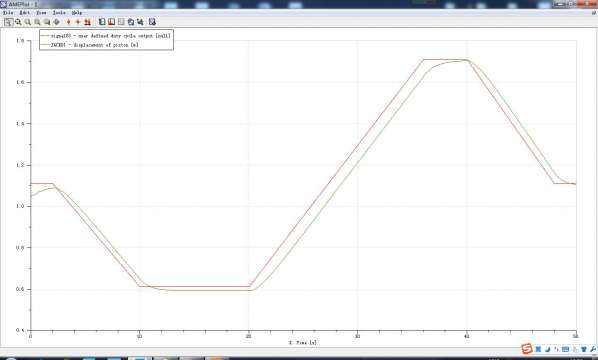598x360 pixels.
Task: Open the Help menu
Action: 77,13
